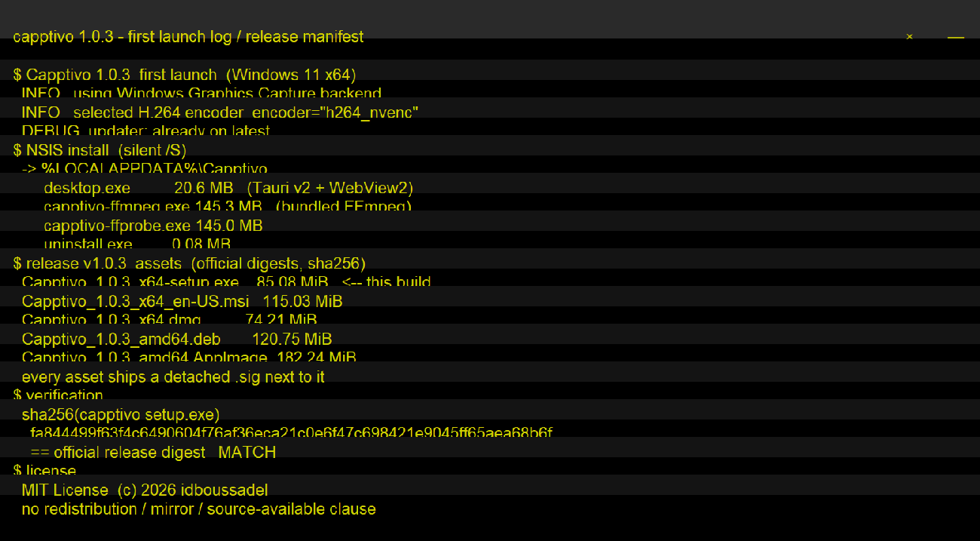Click the "desktop.exe 20.6 MB" file row
980x541 pixels.
tap(228, 188)
